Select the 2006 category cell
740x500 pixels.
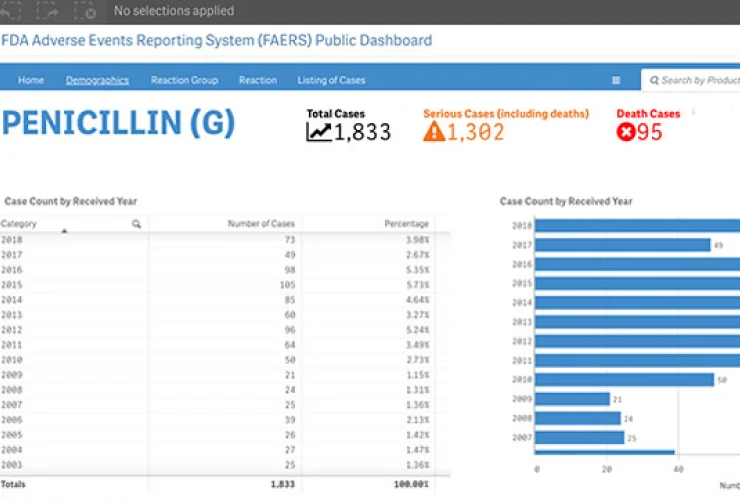point(12,420)
